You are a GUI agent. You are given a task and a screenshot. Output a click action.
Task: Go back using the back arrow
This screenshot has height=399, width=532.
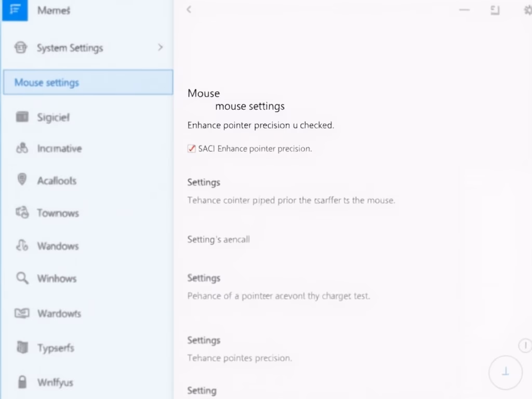click(x=189, y=9)
